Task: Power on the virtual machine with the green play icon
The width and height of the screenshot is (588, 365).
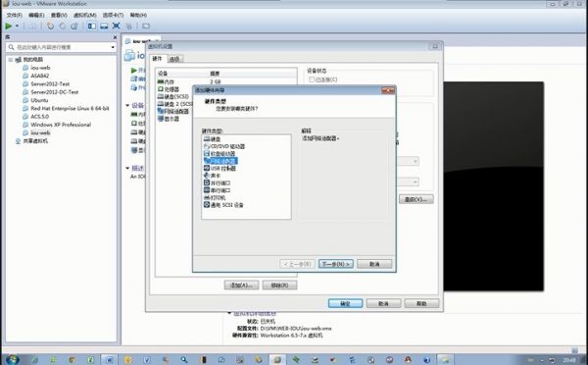Action: [8, 26]
